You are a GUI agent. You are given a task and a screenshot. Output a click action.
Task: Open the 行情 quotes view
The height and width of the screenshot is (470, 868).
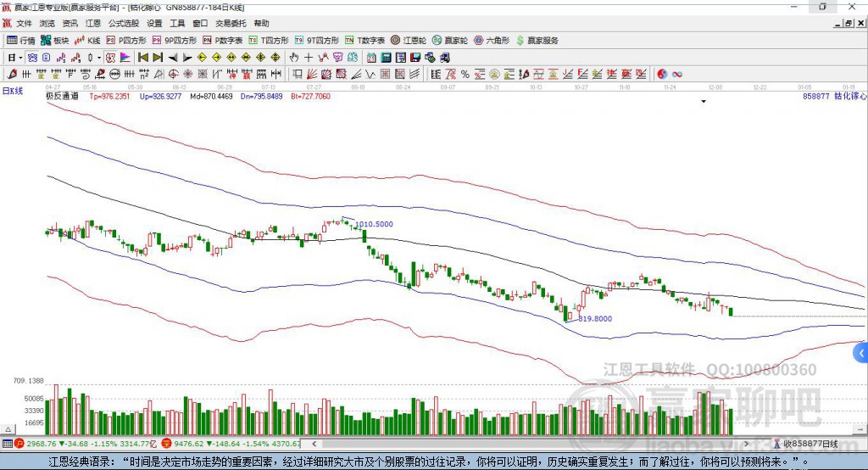coord(20,41)
